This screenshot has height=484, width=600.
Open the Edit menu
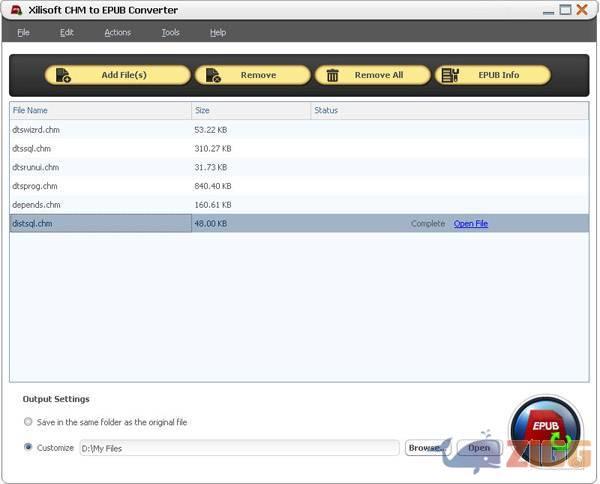67,33
